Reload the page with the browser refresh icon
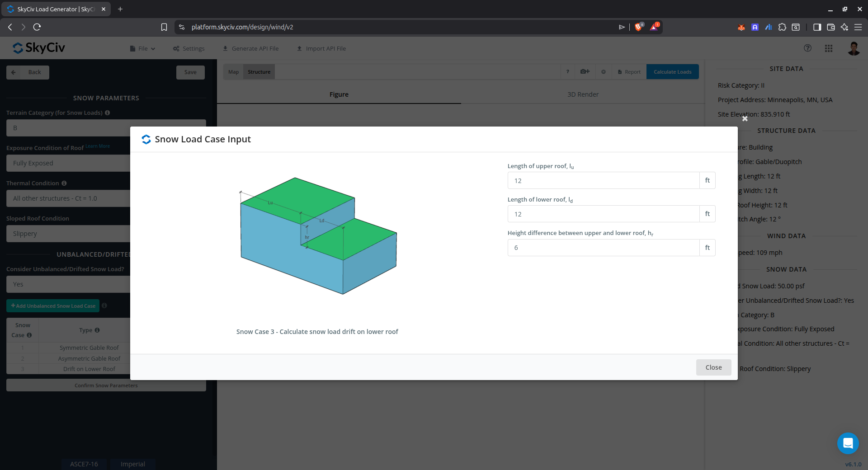 click(x=37, y=27)
